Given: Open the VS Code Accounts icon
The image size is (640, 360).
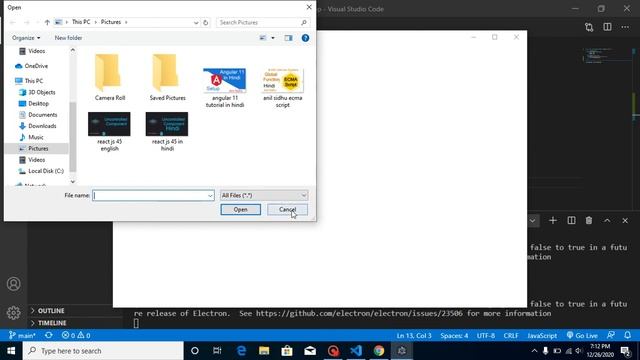Looking at the screenshot, I should [x=13, y=284].
